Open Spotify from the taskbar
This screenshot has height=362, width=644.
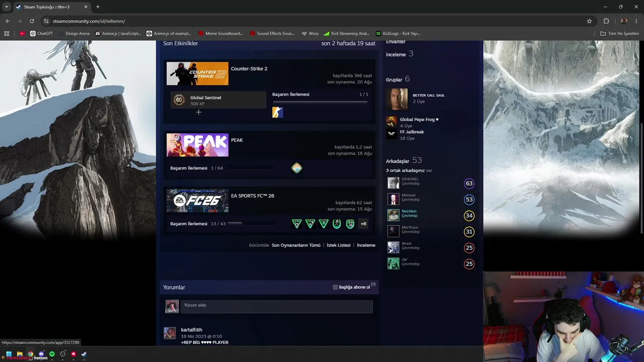click(52, 354)
